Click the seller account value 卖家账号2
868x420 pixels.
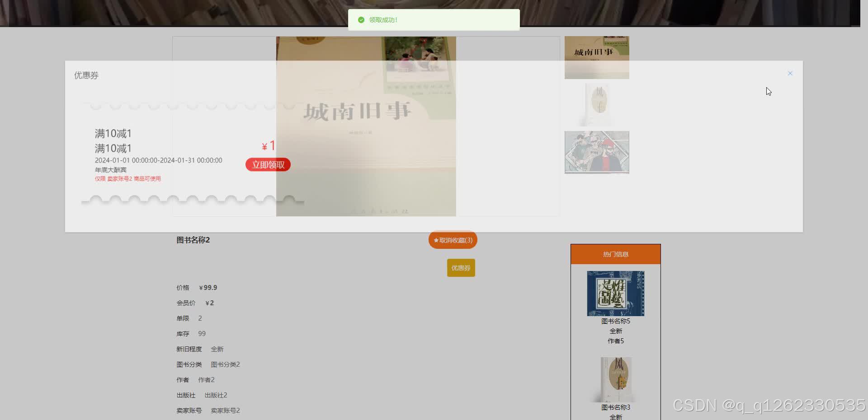pyautogui.click(x=225, y=411)
